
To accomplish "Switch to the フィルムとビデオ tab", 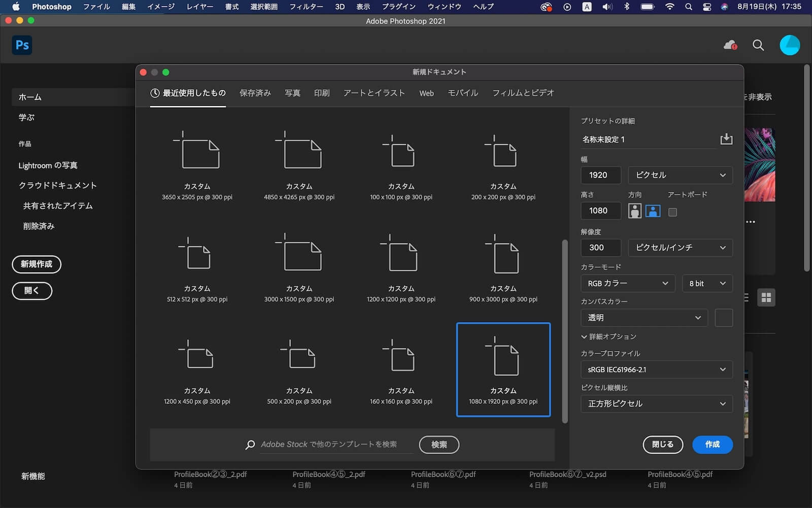I will click(x=523, y=93).
